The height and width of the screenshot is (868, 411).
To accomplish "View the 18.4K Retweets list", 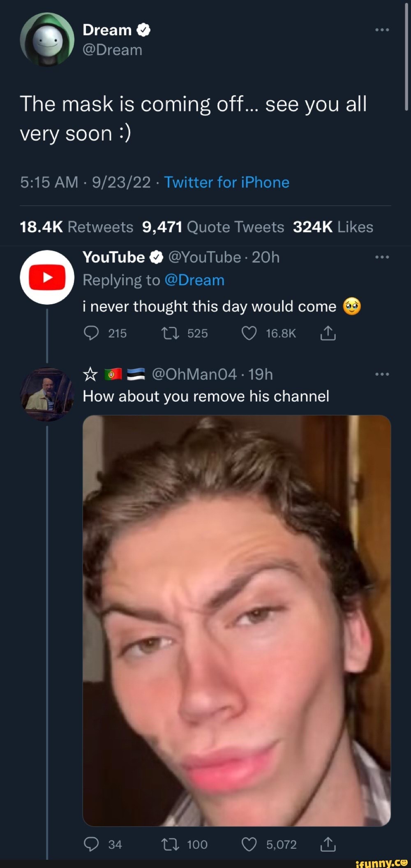I will [76, 227].
